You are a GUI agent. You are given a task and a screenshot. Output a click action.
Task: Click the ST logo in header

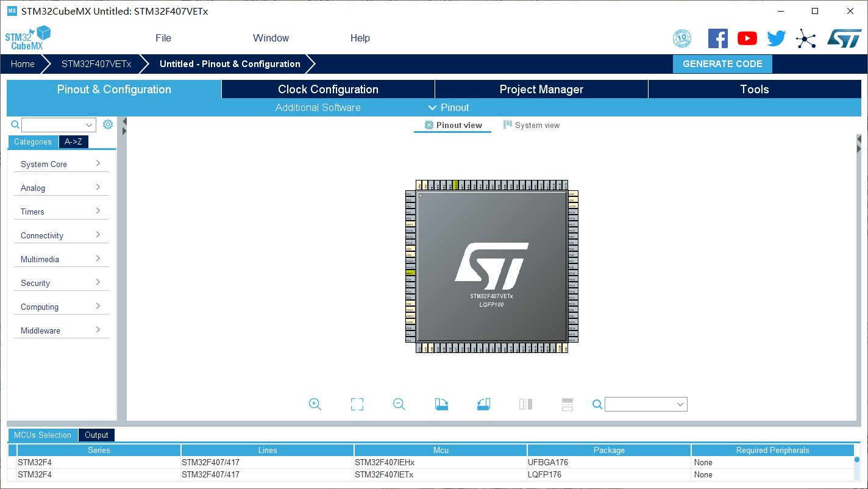click(x=844, y=38)
